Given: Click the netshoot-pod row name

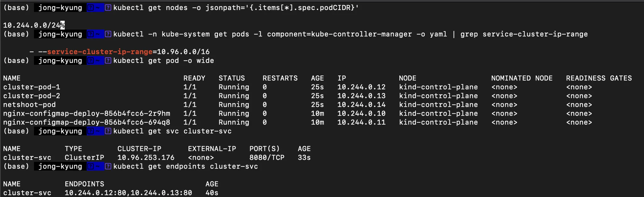Looking at the screenshot, I should 29,105.
